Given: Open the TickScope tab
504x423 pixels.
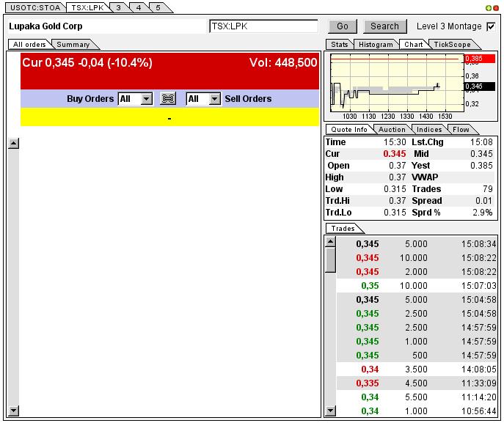Looking at the screenshot, I should pyautogui.click(x=452, y=44).
